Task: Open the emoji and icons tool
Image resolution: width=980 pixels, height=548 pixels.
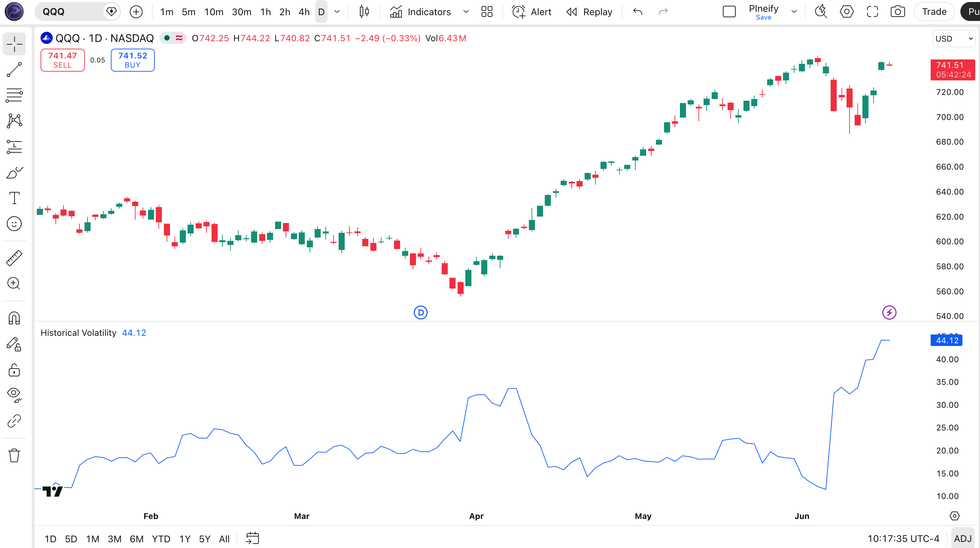Action: point(14,224)
